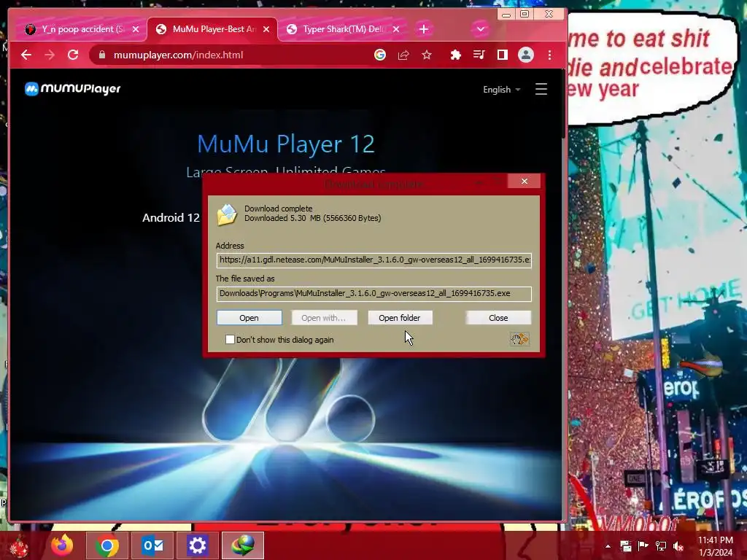Click the MuMu Player 12 heading text
This screenshot has height=560, width=747.
coord(286,144)
